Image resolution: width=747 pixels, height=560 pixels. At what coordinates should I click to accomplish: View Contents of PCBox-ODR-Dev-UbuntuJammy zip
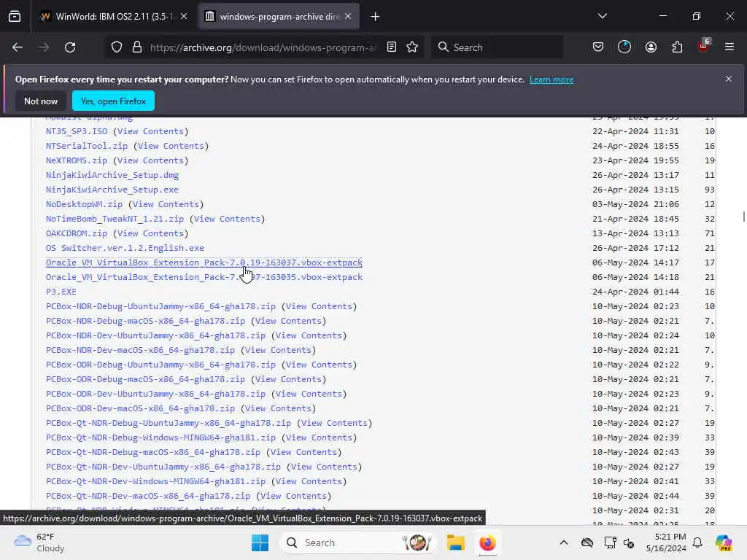coord(309,394)
